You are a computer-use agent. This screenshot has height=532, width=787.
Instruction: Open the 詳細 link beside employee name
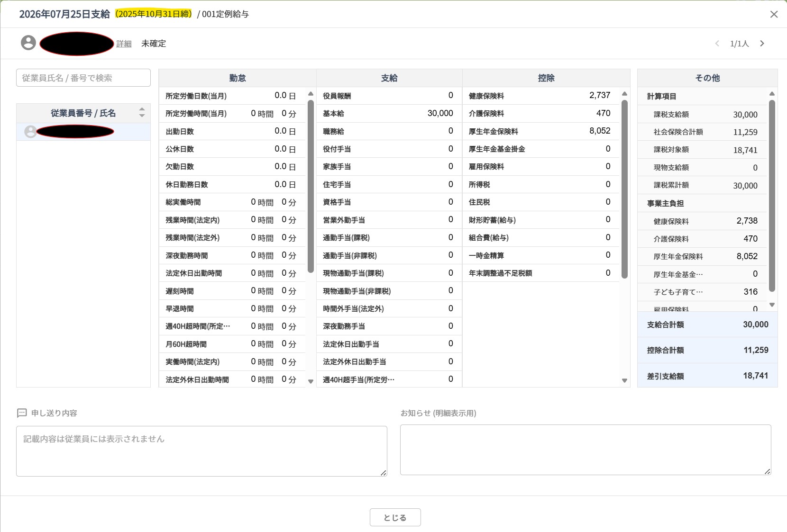pyautogui.click(x=124, y=44)
